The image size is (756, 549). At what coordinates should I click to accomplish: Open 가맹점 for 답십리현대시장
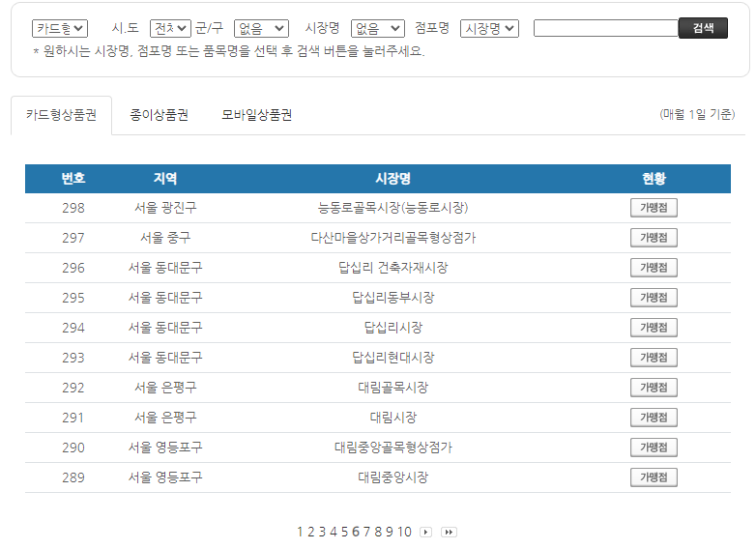pyautogui.click(x=654, y=358)
